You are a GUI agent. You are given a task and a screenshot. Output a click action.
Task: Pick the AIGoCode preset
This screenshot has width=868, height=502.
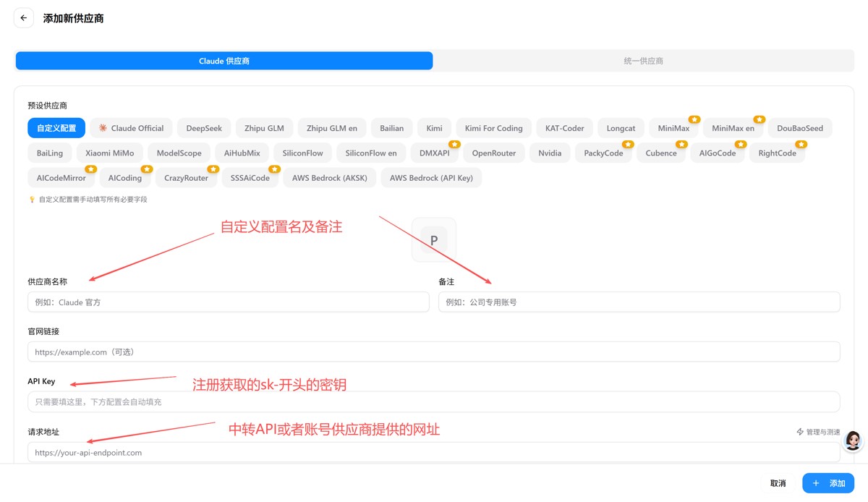click(x=718, y=153)
